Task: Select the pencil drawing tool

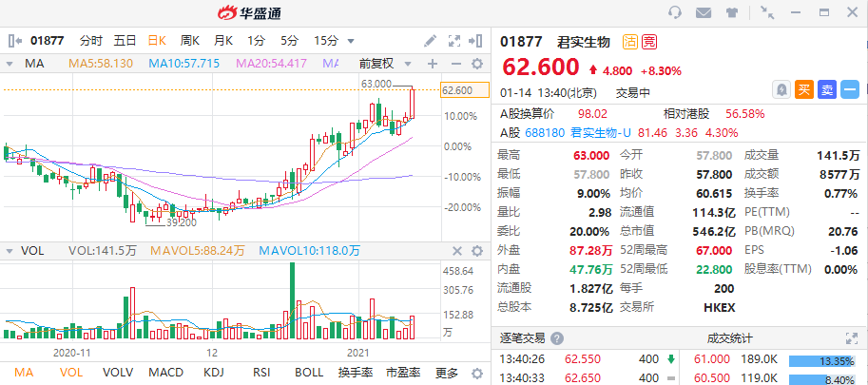Action: pos(430,40)
